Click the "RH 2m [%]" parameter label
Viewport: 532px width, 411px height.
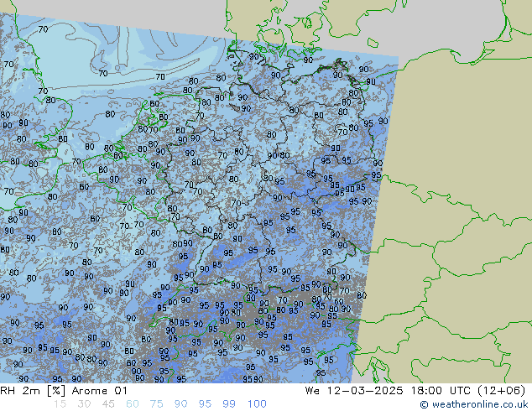pos(33,391)
